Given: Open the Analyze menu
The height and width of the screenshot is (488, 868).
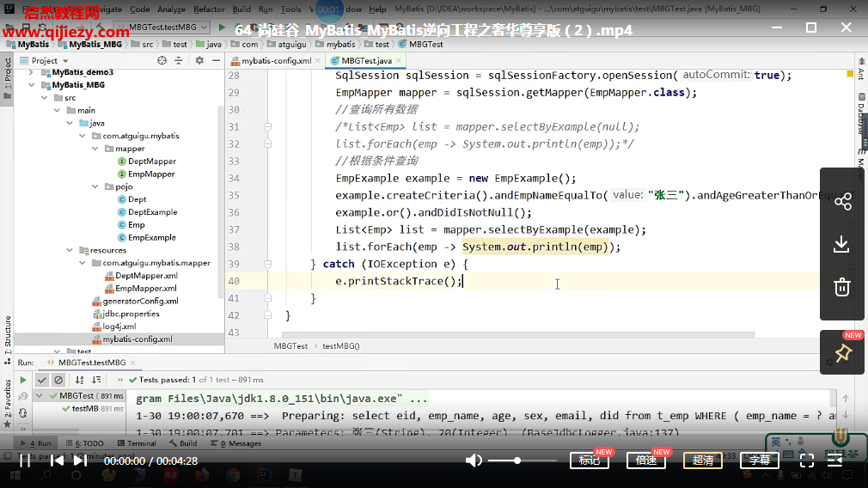Looking at the screenshot, I should 171,9.
